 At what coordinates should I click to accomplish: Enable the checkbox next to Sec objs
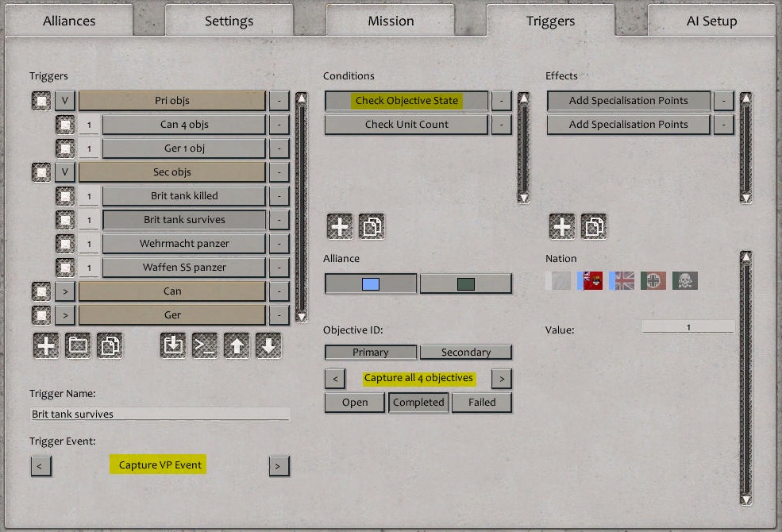42,172
